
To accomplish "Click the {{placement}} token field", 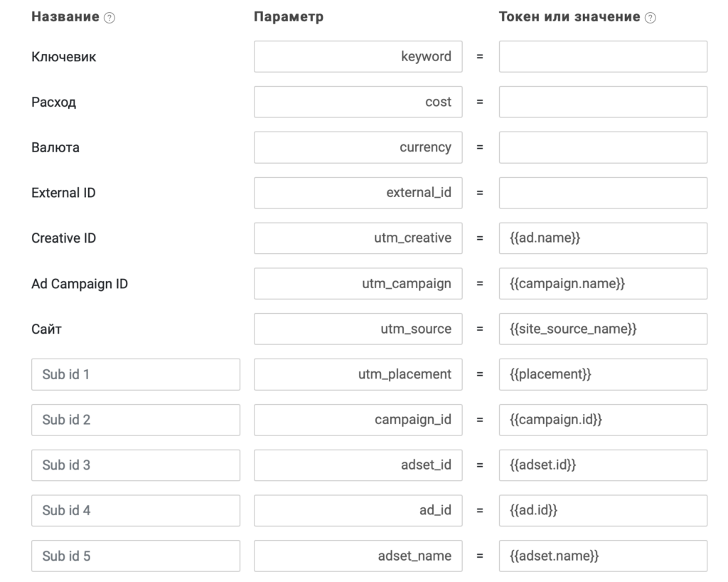I will [x=603, y=374].
